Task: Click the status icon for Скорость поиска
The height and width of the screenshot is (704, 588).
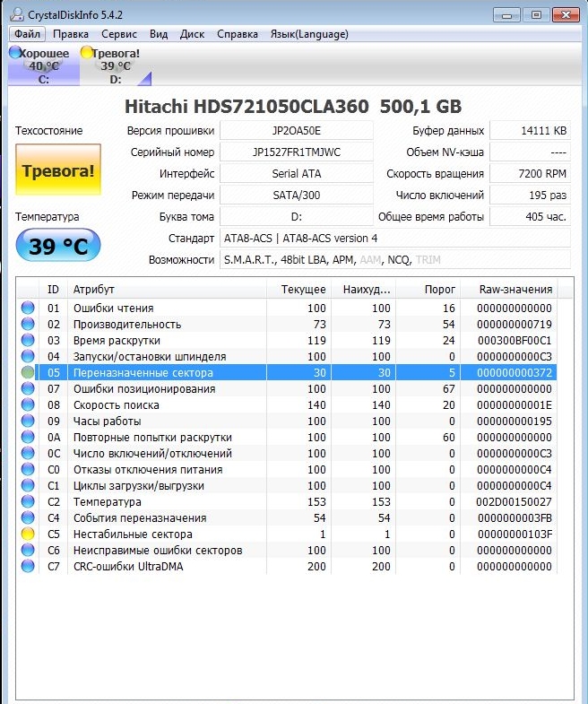Action: point(28,405)
